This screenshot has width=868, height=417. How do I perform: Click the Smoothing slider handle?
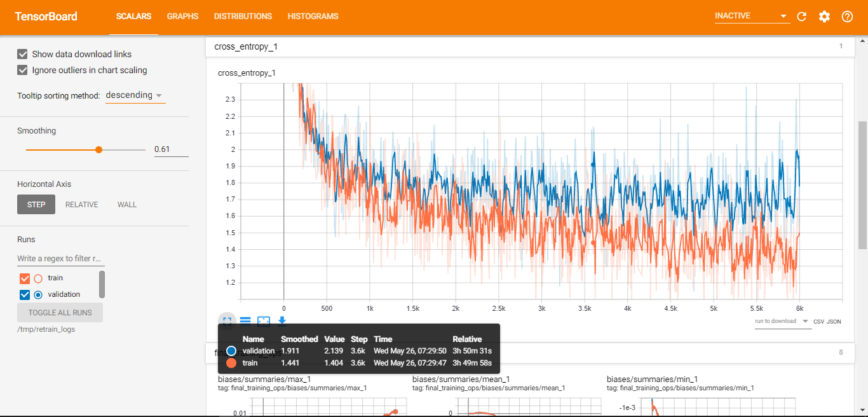pos(98,149)
